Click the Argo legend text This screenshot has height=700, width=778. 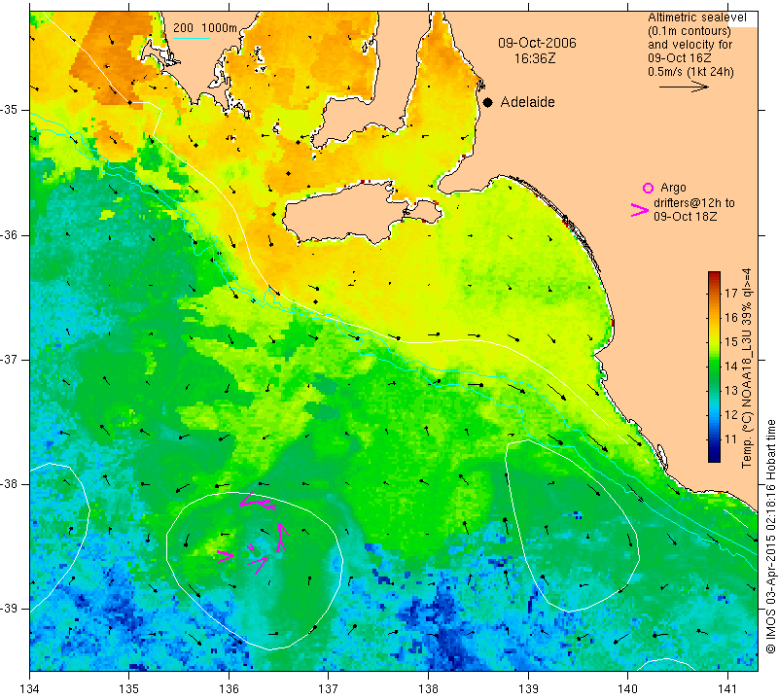[673, 188]
